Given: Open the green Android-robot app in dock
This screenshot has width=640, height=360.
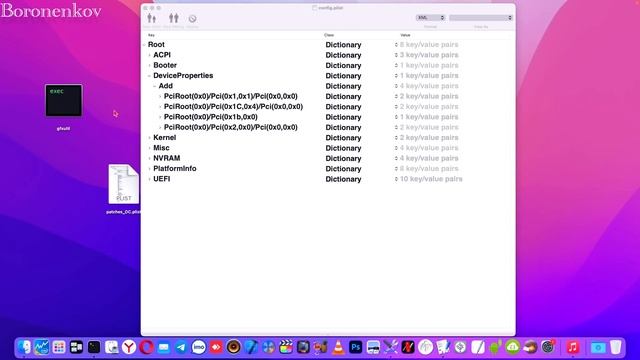Looking at the screenshot, I should point(495,347).
